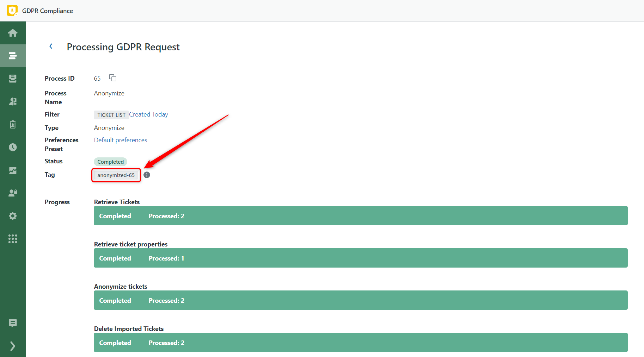Image resolution: width=644 pixels, height=357 pixels.
Task: Click the Type value Anonymize
Action: tap(109, 128)
